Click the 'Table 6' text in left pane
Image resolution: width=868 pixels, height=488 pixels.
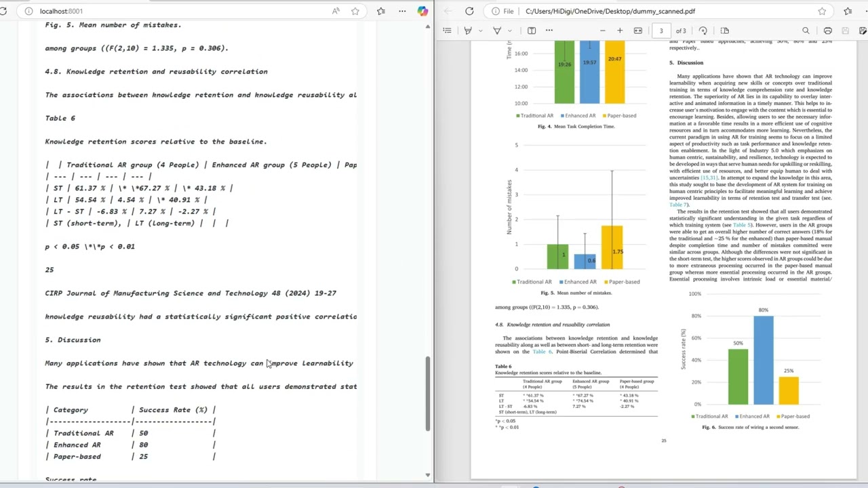click(60, 118)
